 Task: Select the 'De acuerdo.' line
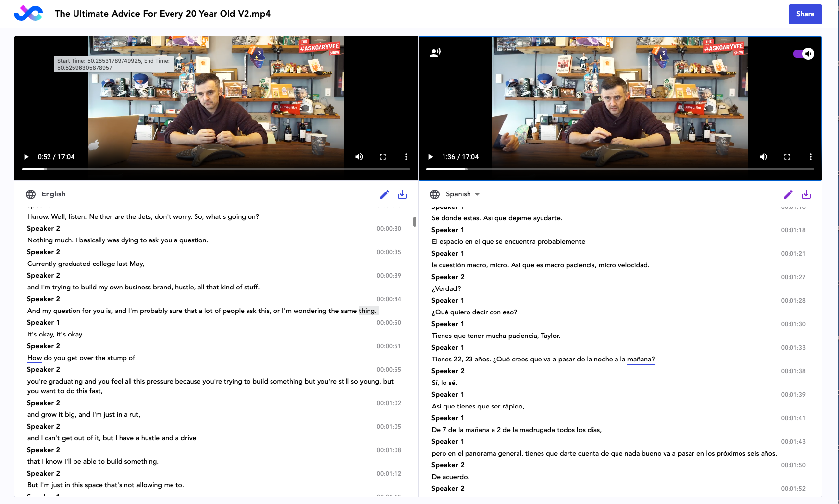point(450,477)
